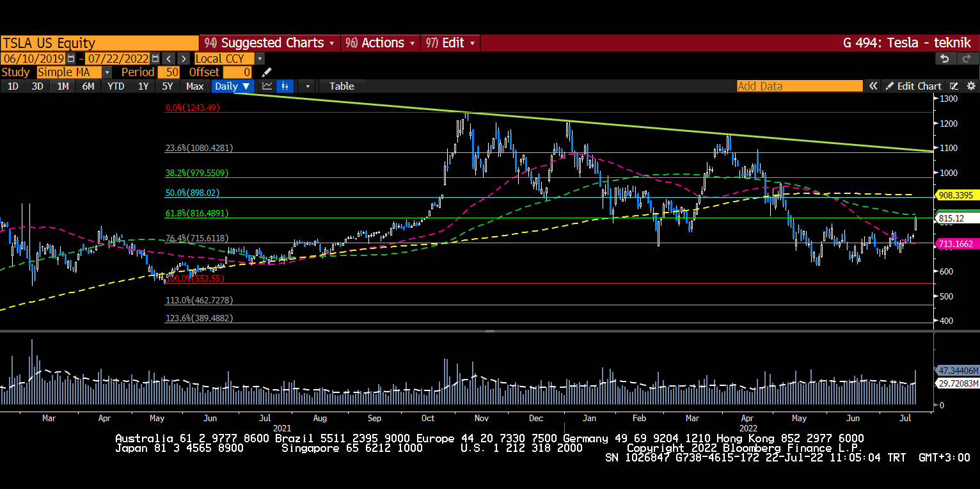
Task: Click the Period value field 50
Action: 169,72
